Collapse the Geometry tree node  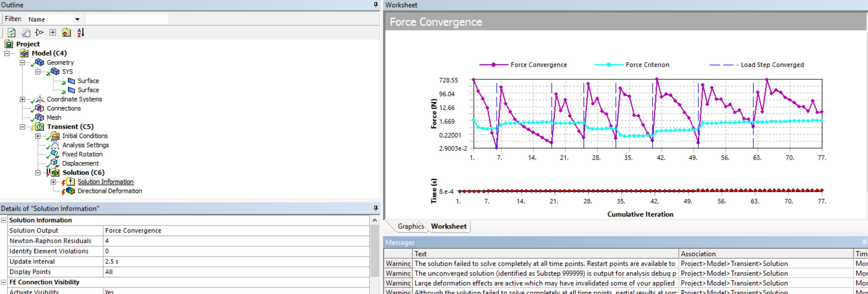coord(22,62)
